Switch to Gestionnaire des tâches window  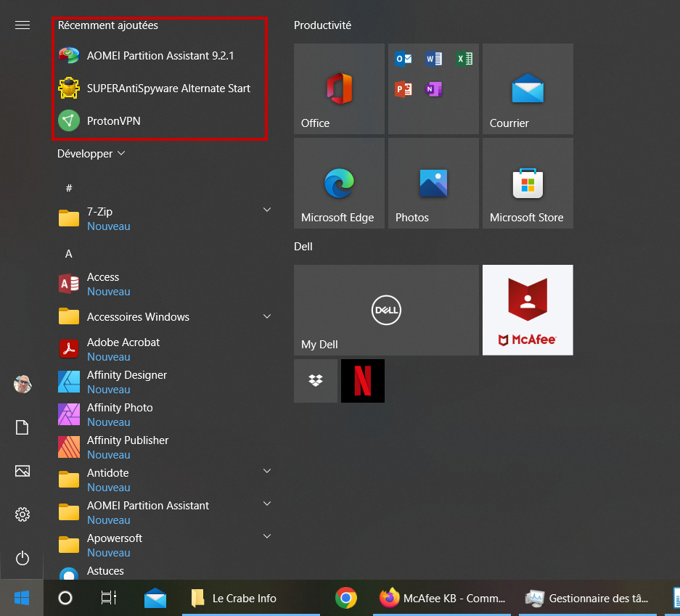pos(588,598)
